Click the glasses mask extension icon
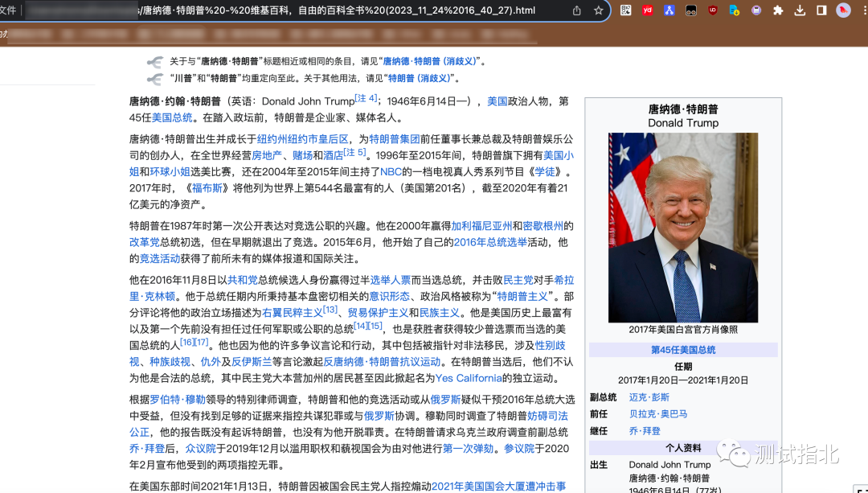Image resolution: width=868 pixels, height=493 pixels. click(x=691, y=10)
